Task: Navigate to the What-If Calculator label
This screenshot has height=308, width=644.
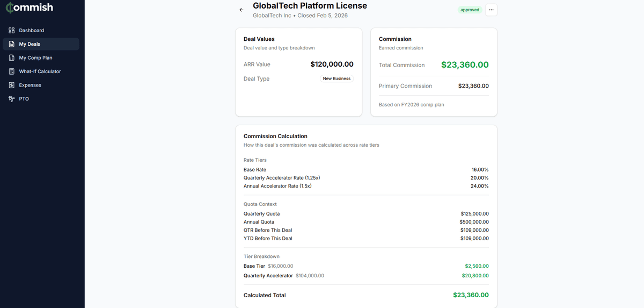Action: [40, 71]
